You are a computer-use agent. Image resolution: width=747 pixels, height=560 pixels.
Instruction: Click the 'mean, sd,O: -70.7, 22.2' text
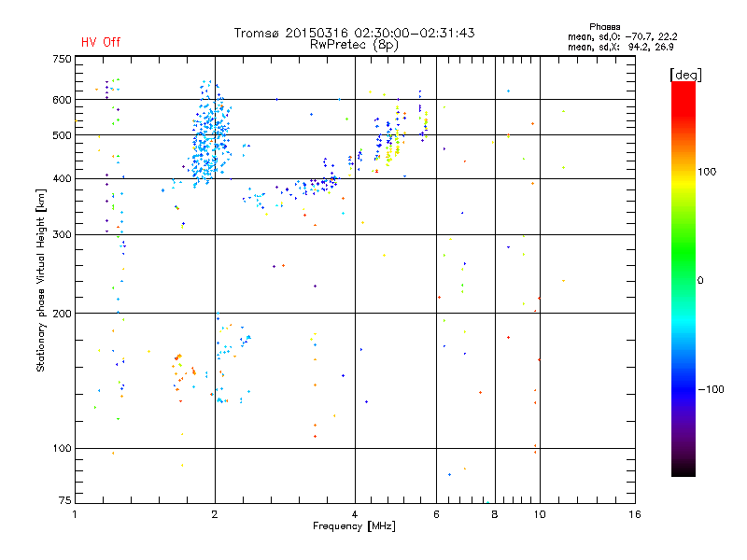coord(622,36)
